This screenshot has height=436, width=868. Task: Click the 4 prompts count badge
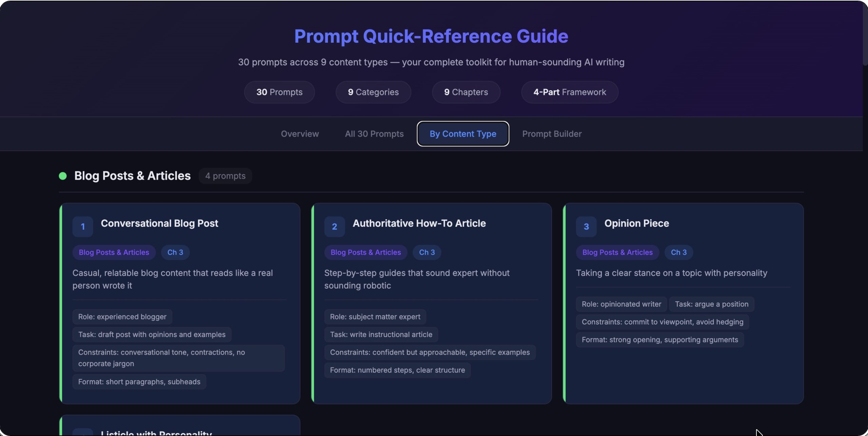(225, 176)
